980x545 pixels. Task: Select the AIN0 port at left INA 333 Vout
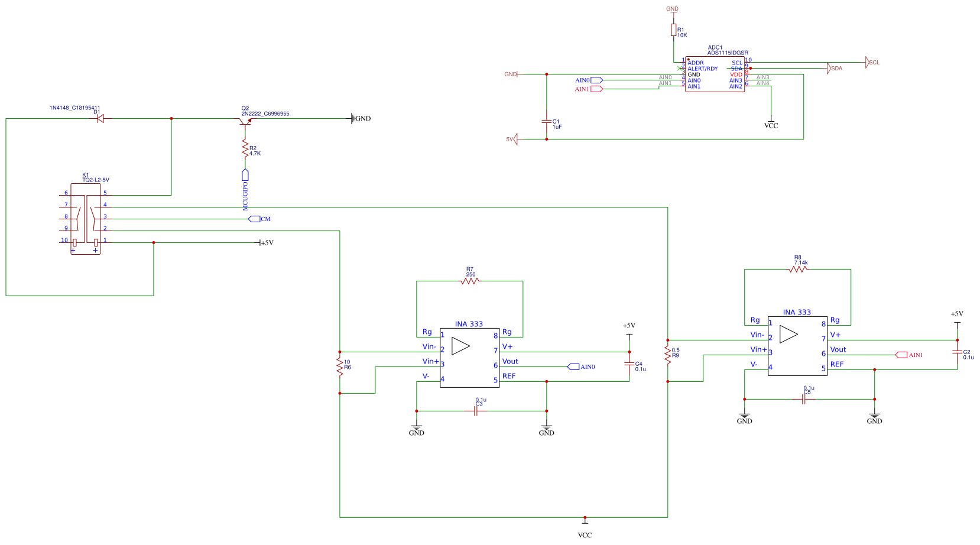click(573, 366)
